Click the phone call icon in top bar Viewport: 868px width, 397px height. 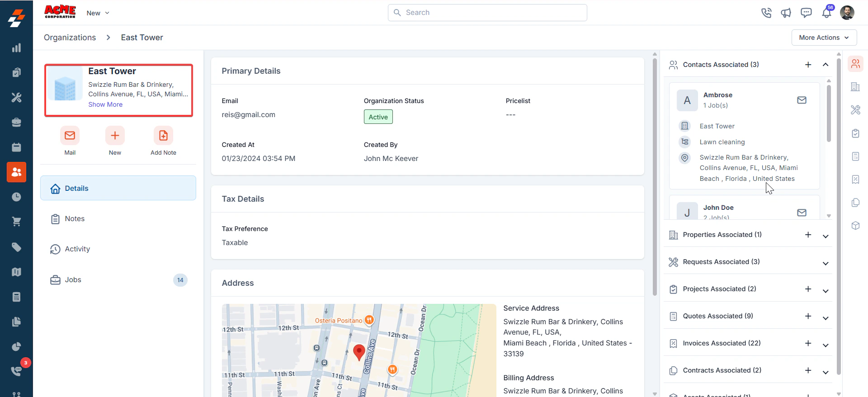[x=766, y=13]
